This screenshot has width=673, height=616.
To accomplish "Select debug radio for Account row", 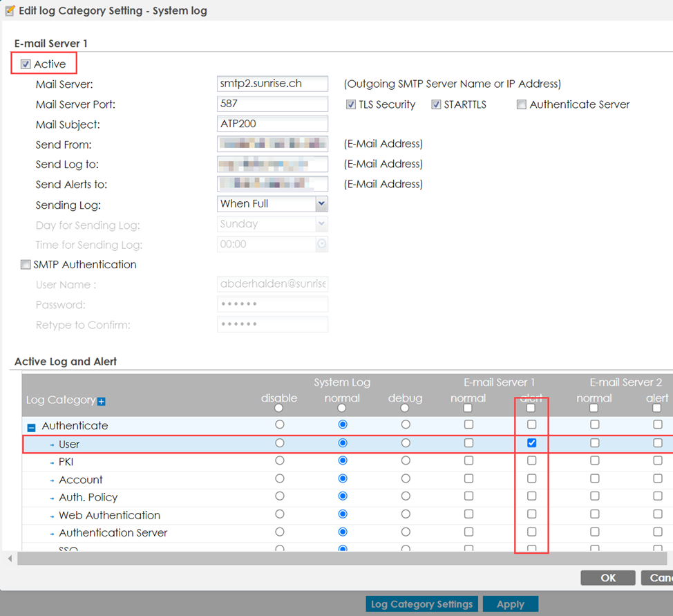I will 405,478.
